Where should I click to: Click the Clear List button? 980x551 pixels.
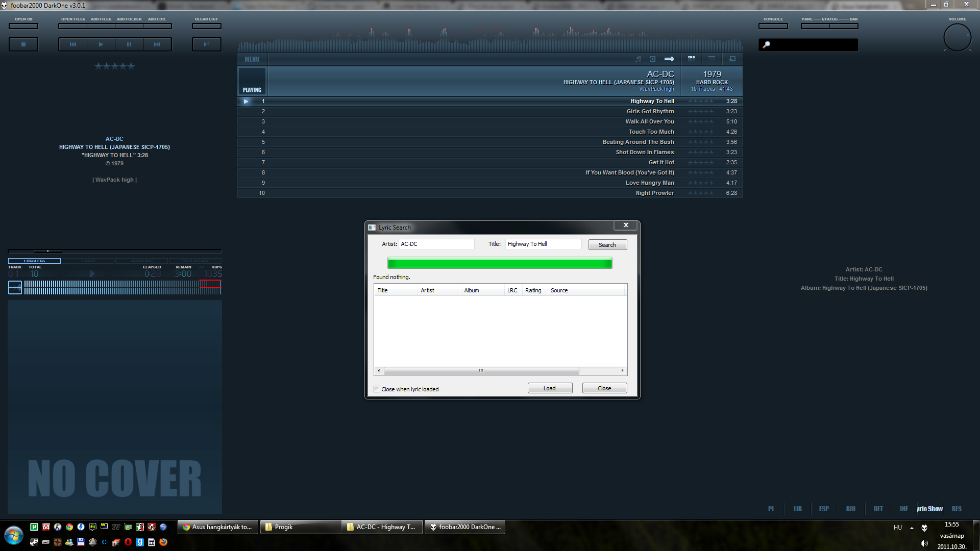coord(207,26)
